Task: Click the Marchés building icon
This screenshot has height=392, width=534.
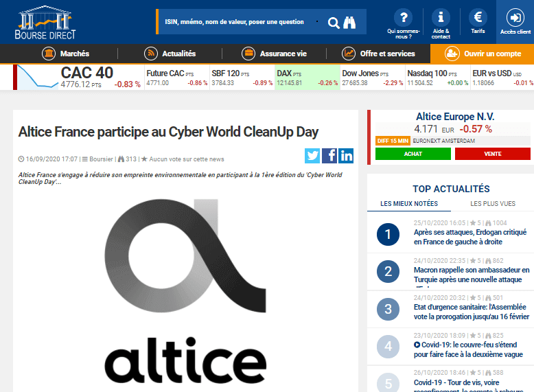Action: coord(49,54)
